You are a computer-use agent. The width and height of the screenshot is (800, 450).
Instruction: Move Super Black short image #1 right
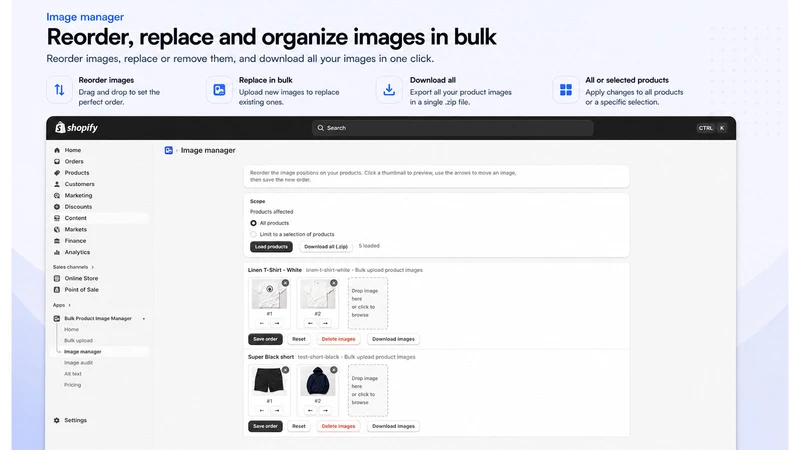[x=277, y=410]
